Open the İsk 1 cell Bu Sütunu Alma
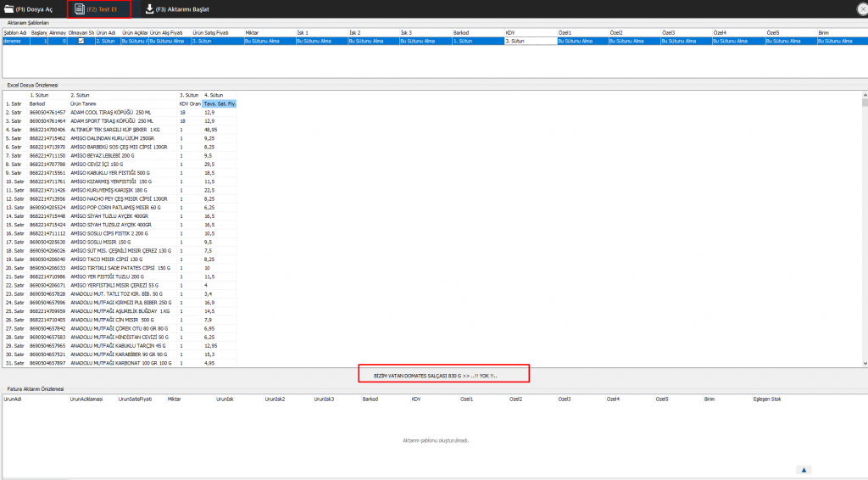The height and width of the screenshot is (480, 868). tap(321, 41)
